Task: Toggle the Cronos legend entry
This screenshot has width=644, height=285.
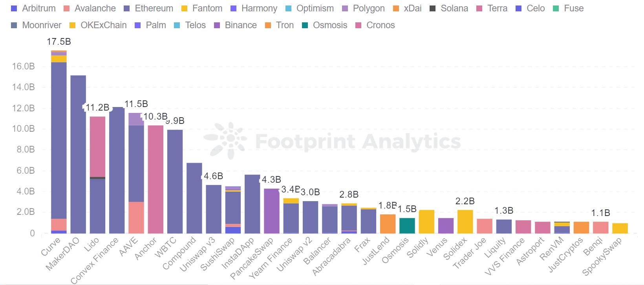Action: tap(375, 25)
